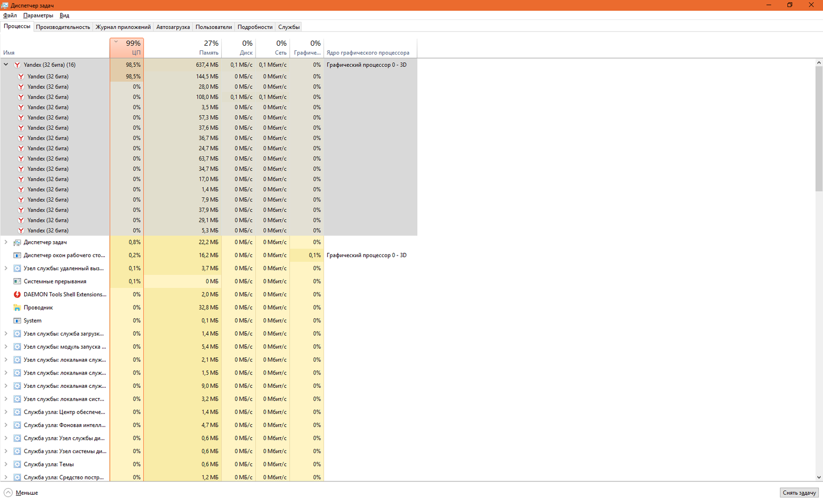Open the Параметры menu
Viewport: 823px width, 504px height.
pos(38,15)
